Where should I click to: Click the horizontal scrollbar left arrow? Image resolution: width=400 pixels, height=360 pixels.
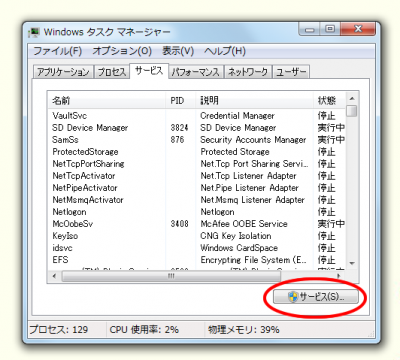54,276
